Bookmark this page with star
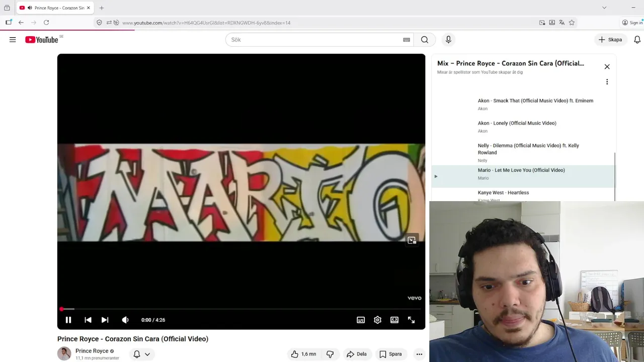Image resolution: width=644 pixels, height=362 pixels. coord(572,23)
